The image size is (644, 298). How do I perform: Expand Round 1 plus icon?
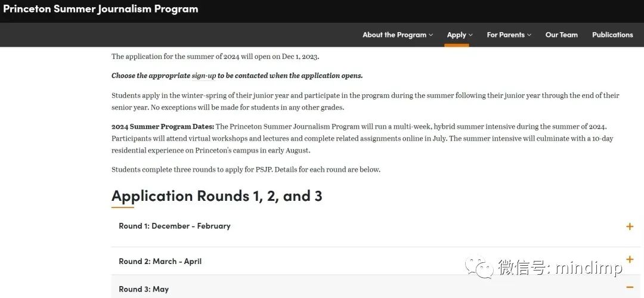(630, 226)
